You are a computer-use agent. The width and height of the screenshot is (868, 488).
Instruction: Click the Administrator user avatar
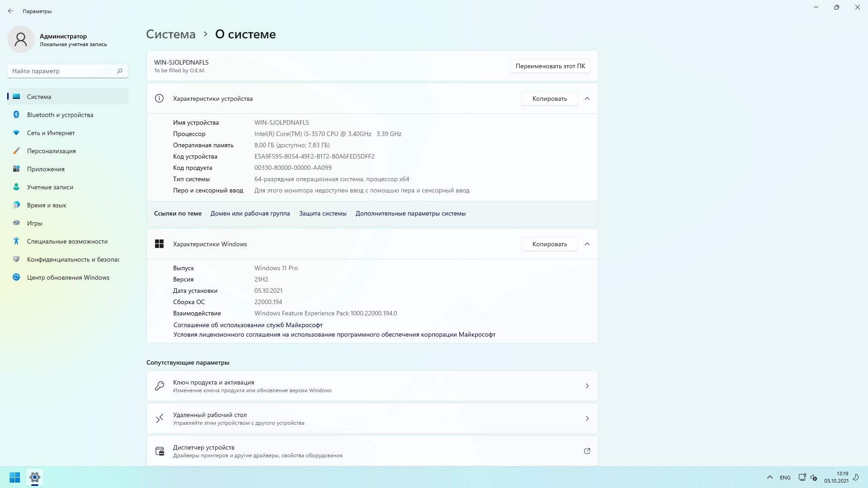tap(21, 39)
